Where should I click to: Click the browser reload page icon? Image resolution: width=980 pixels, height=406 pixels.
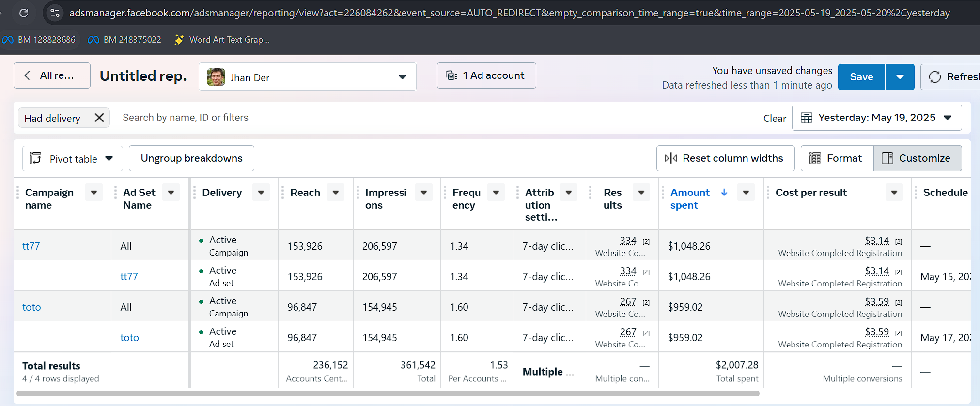pyautogui.click(x=23, y=13)
